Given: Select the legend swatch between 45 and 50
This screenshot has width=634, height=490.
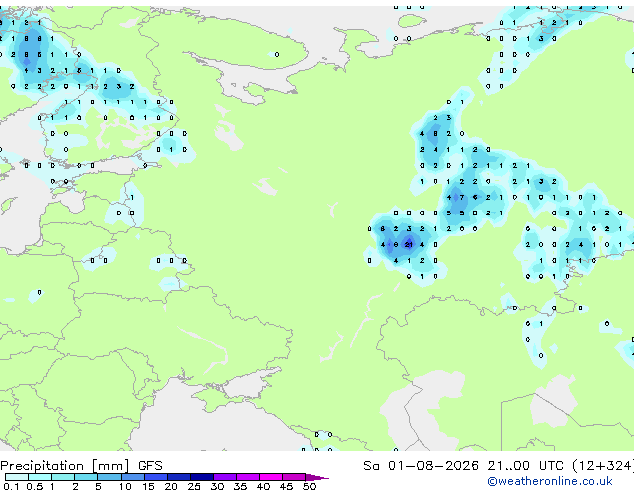Looking at the screenshot, I should click(x=294, y=477).
